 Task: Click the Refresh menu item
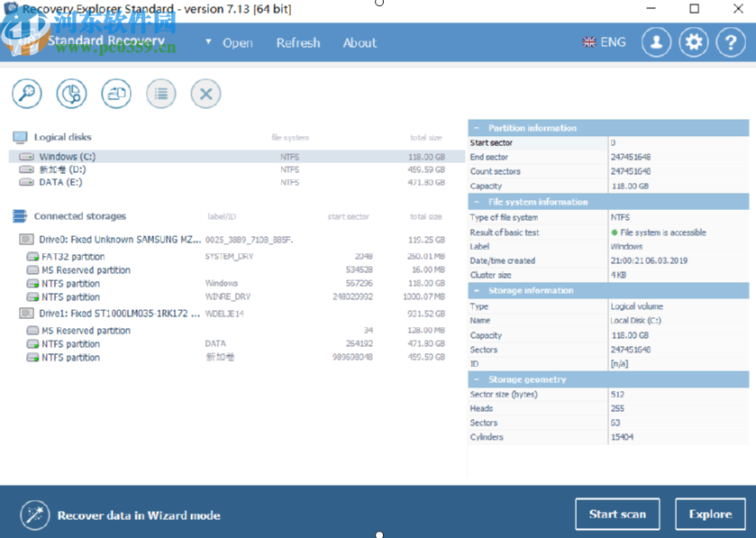tap(297, 42)
